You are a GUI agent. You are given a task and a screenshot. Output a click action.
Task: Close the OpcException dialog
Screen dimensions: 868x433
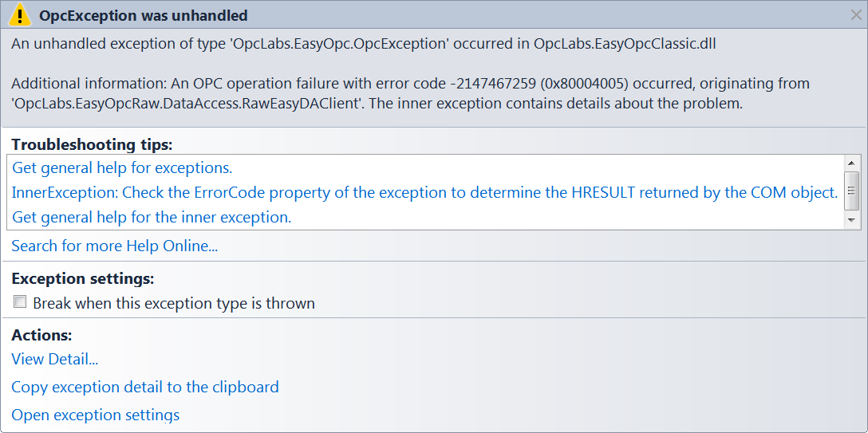[856, 15]
